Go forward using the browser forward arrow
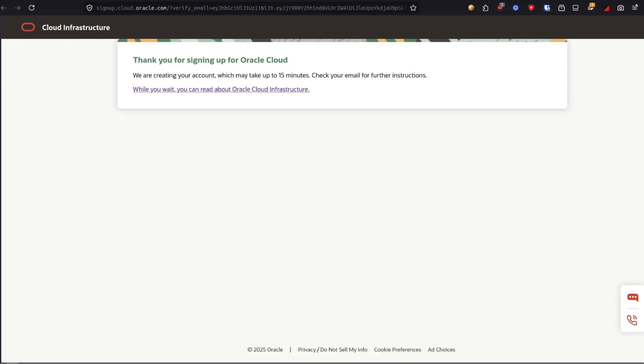This screenshot has width=644, height=364. (17, 8)
